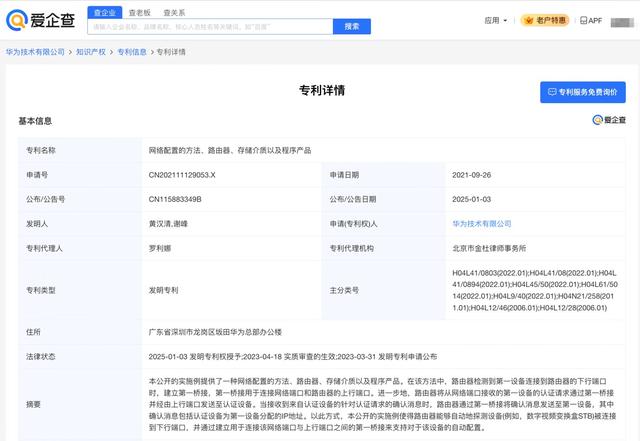The width and height of the screenshot is (640, 441).
Task: Select the 查企业 tab
Action: tap(104, 13)
